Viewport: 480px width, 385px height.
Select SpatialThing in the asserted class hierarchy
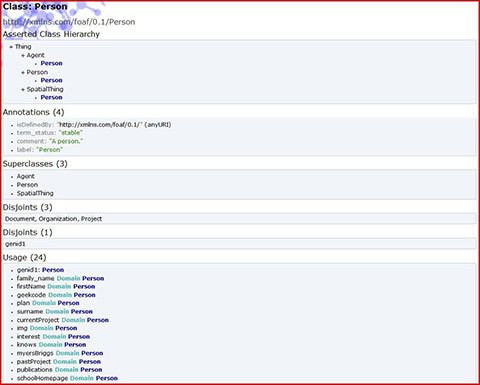tap(45, 89)
